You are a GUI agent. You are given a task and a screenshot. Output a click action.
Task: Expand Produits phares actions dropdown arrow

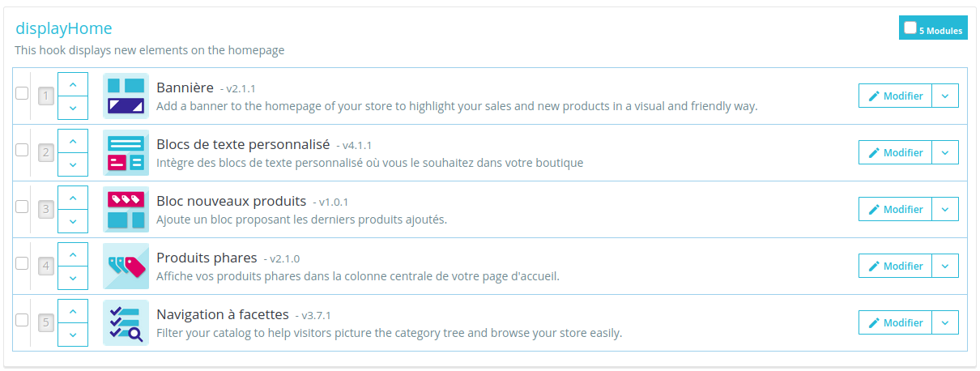coord(945,266)
